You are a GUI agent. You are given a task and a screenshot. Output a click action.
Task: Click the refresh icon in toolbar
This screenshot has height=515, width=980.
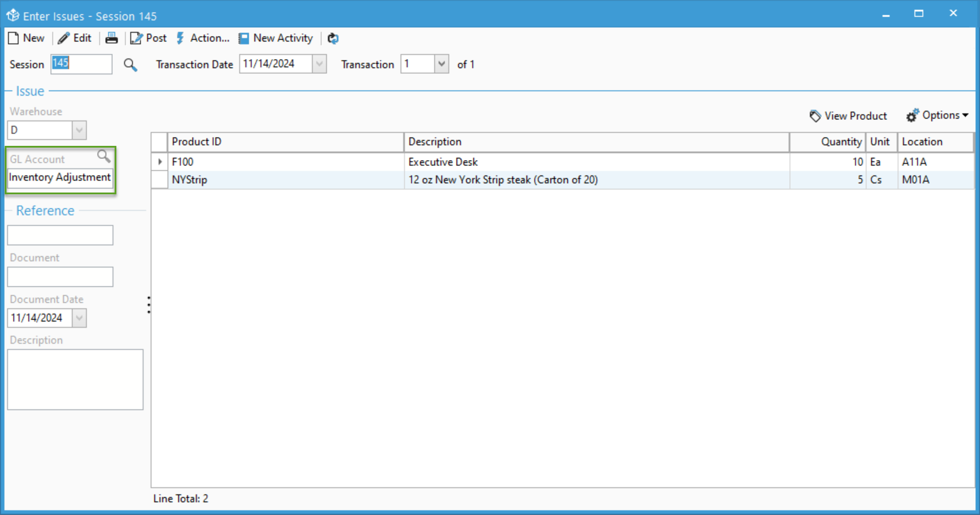coord(333,38)
